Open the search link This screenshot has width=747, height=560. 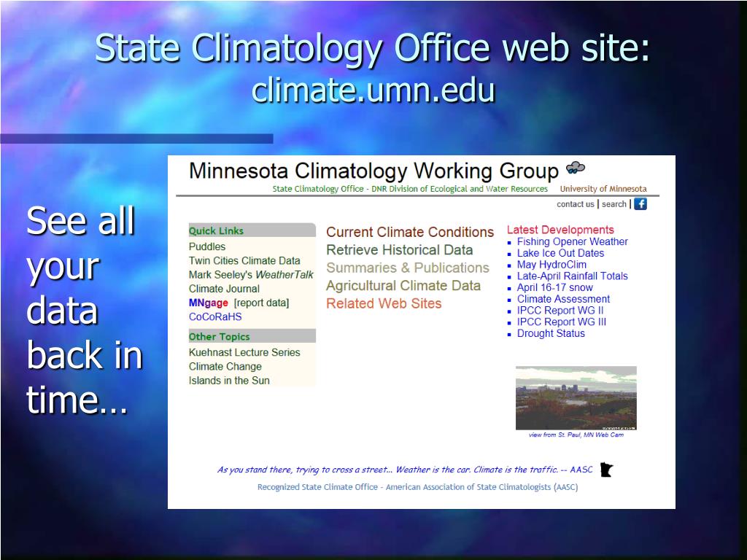coord(614,204)
